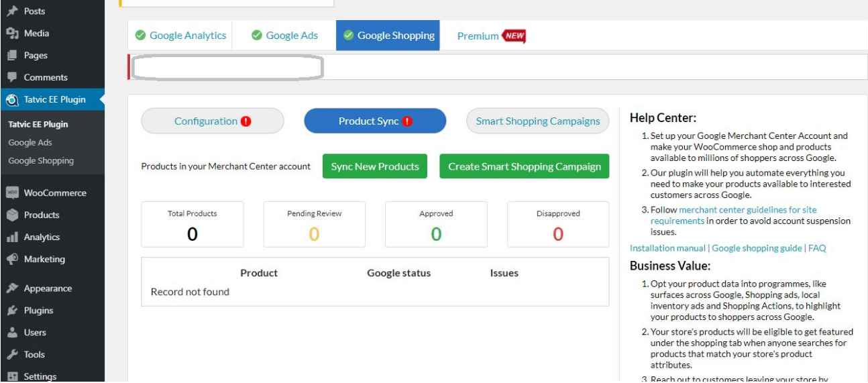
Task: Open the Premium tab
Action: 491,36
